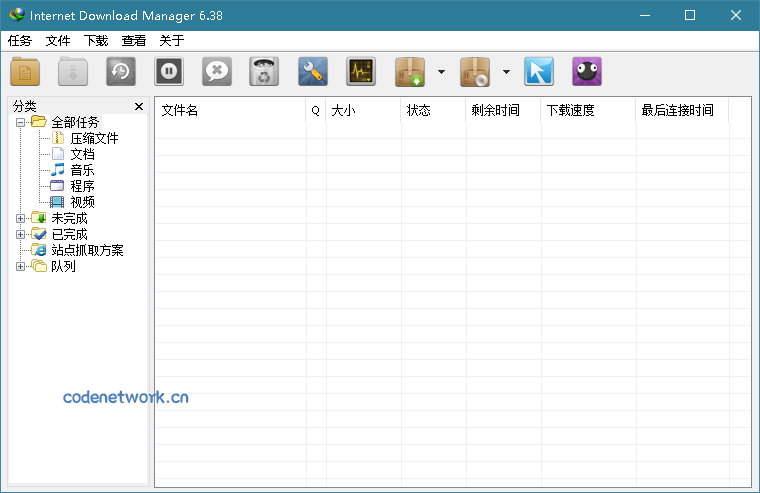
Task: Click the Stop Queue box icon with disc
Action: 475,72
